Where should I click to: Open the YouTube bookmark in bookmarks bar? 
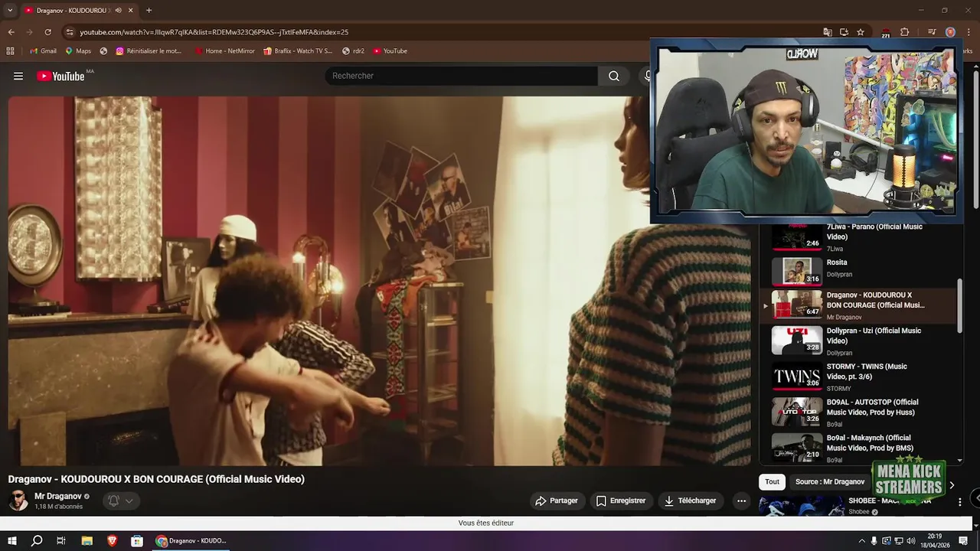(390, 51)
